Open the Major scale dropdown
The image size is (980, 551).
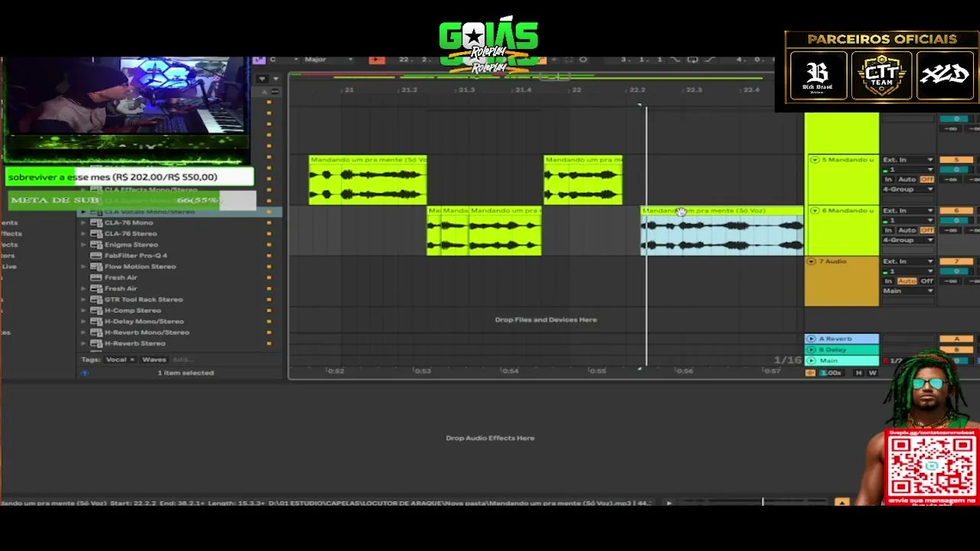click(x=328, y=60)
